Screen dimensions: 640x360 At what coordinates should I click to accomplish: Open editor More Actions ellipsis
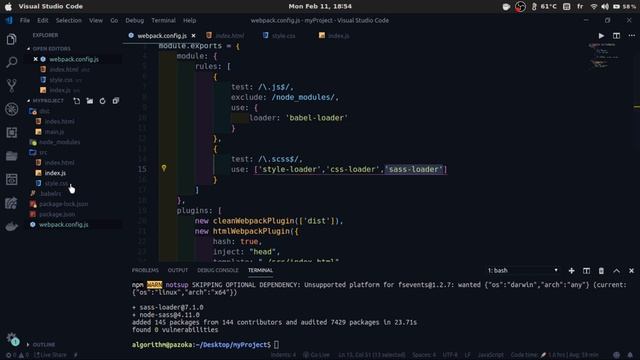click(x=631, y=36)
